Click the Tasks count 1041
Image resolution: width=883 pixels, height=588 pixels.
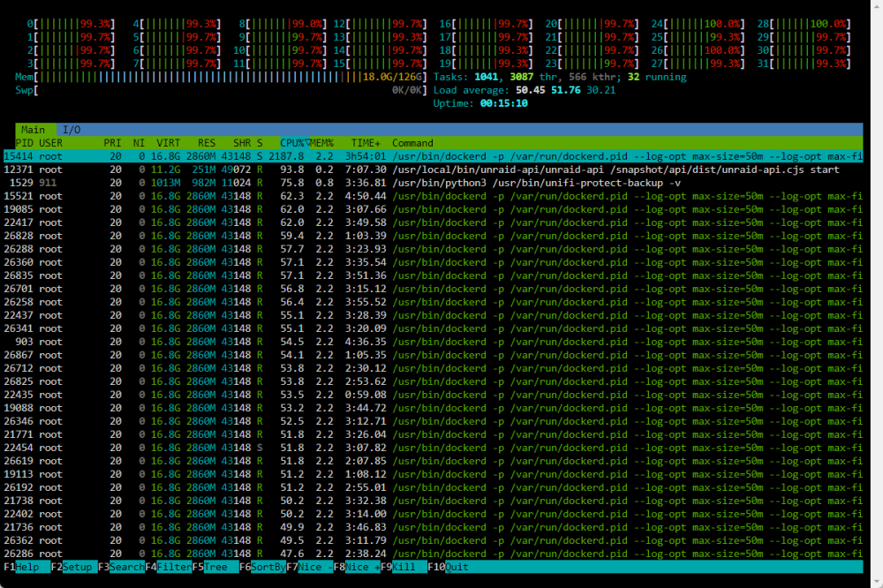[486, 77]
